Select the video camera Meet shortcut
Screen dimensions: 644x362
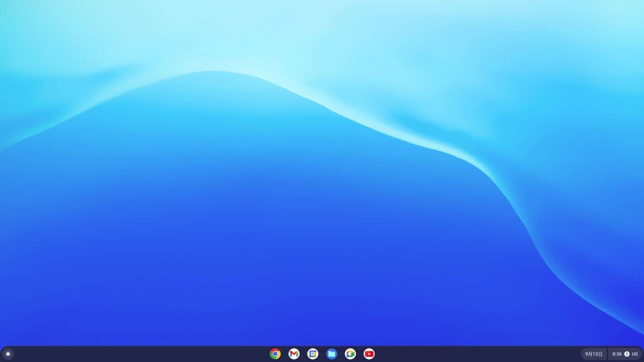click(350, 354)
